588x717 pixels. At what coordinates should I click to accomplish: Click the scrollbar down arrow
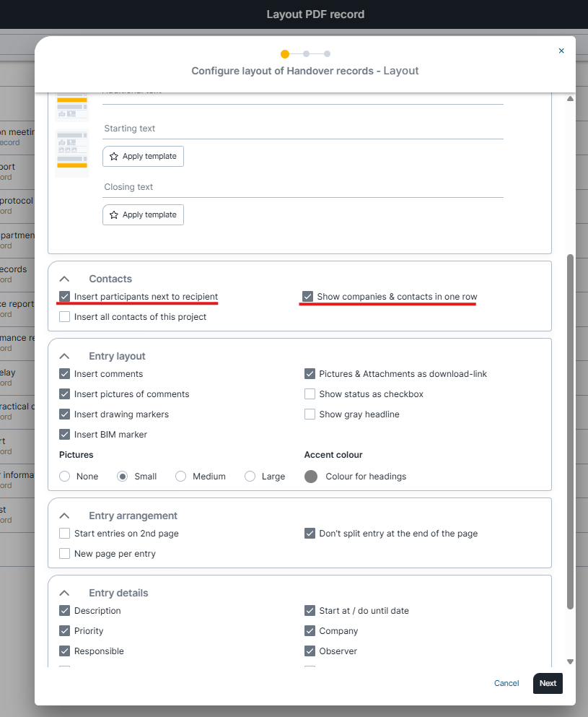click(570, 661)
